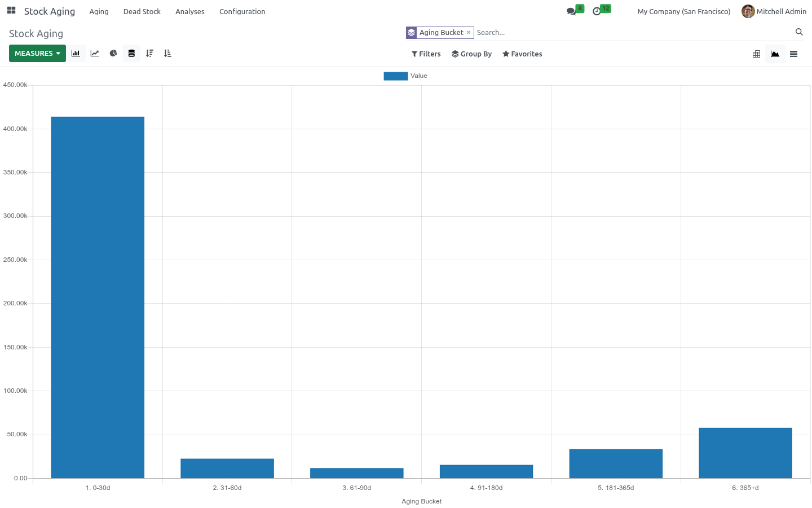Open the Mitchell Admin user menu

pyautogui.click(x=774, y=11)
